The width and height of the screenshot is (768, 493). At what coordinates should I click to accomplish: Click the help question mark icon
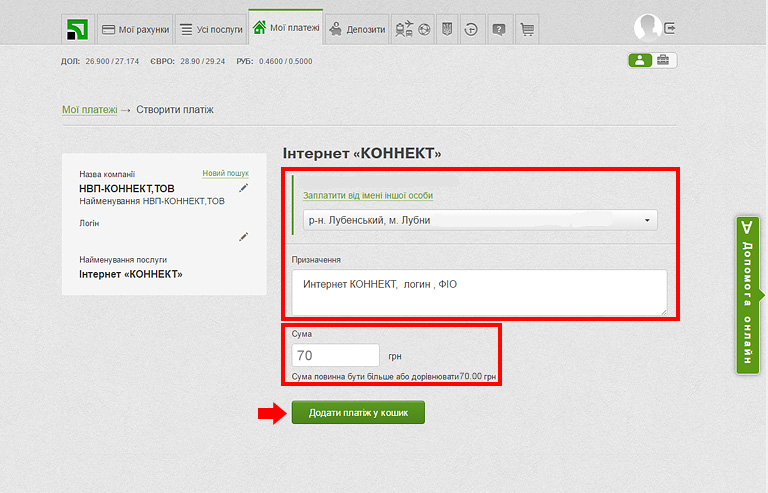click(x=499, y=30)
